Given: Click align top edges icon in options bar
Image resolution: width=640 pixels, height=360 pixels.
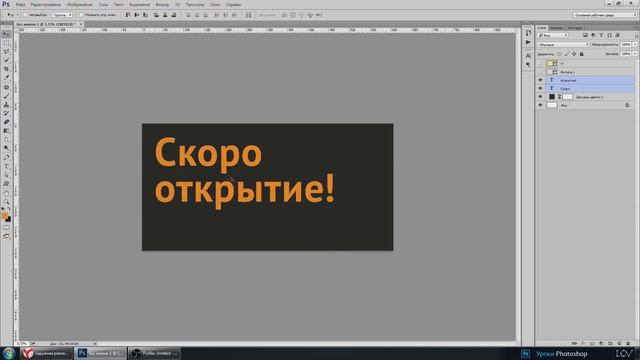Looking at the screenshot, I should 128,15.
